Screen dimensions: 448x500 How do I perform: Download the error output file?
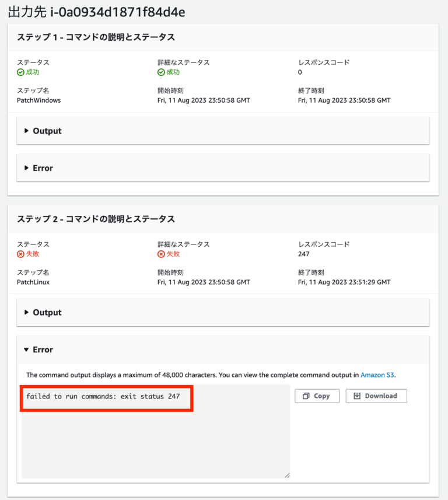point(376,396)
